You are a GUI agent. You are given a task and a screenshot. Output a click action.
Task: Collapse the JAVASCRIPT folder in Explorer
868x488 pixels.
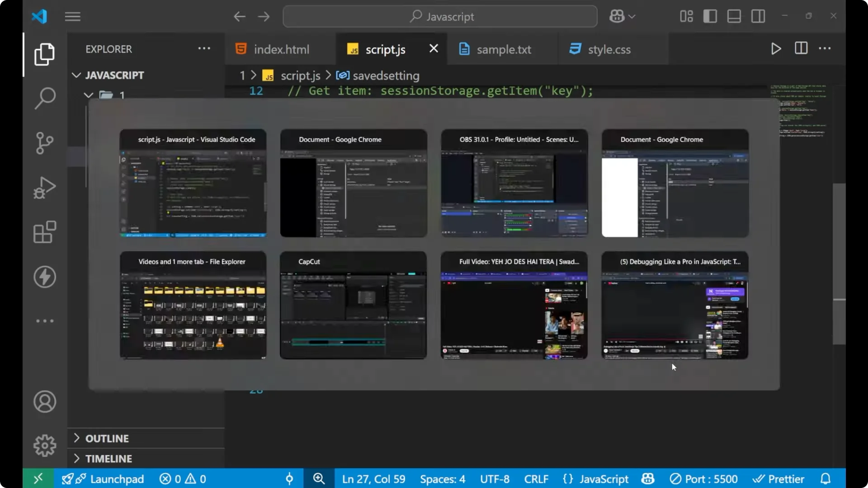75,75
